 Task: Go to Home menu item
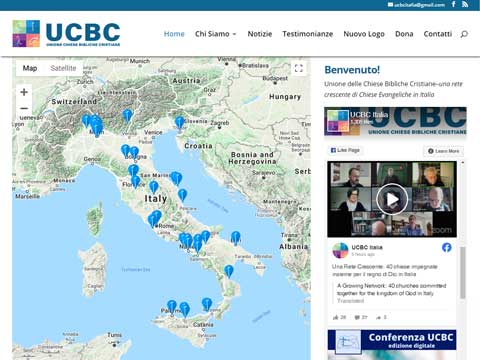174,34
